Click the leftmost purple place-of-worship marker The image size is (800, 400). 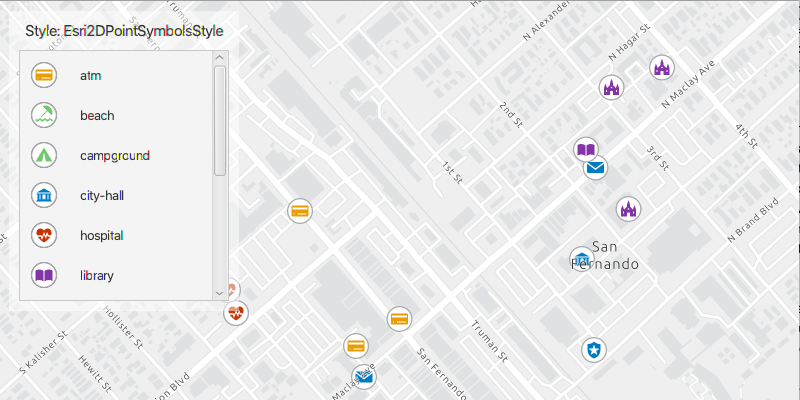(611, 87)
